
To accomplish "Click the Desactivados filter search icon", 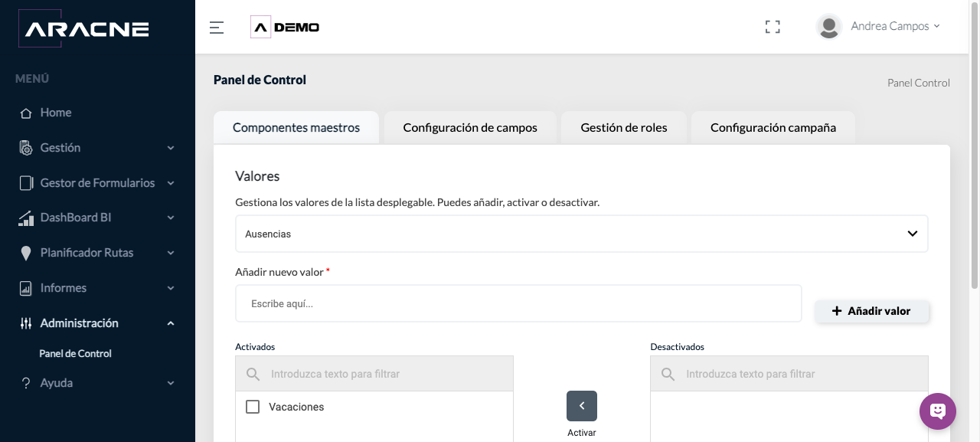I will point(668,374).
